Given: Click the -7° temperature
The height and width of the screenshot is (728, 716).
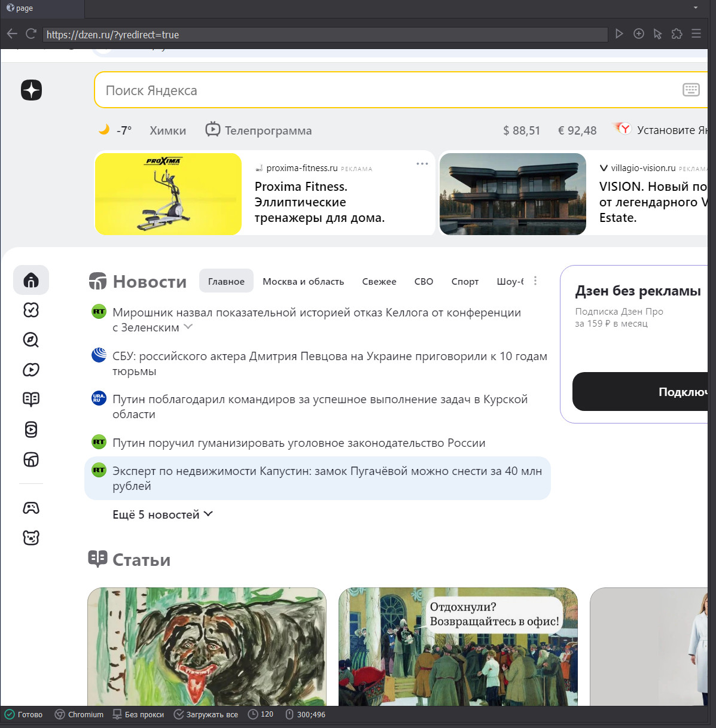Looking at the screenshot, I should coord(124,130).
